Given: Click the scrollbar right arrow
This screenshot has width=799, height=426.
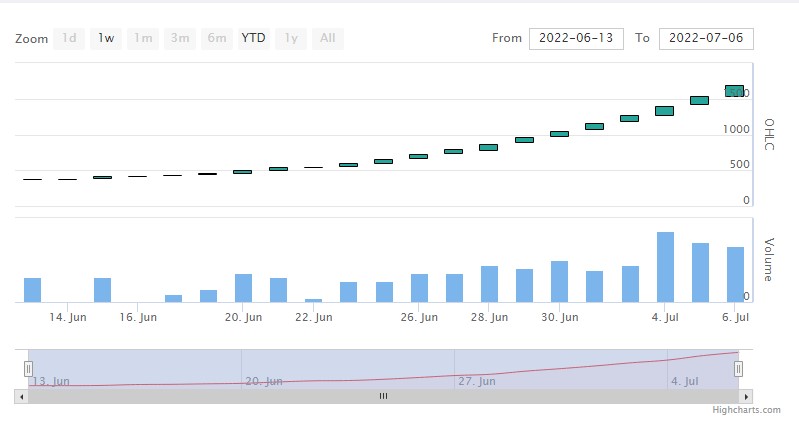Looking at the screenshot, I should [x=746, y=396].
